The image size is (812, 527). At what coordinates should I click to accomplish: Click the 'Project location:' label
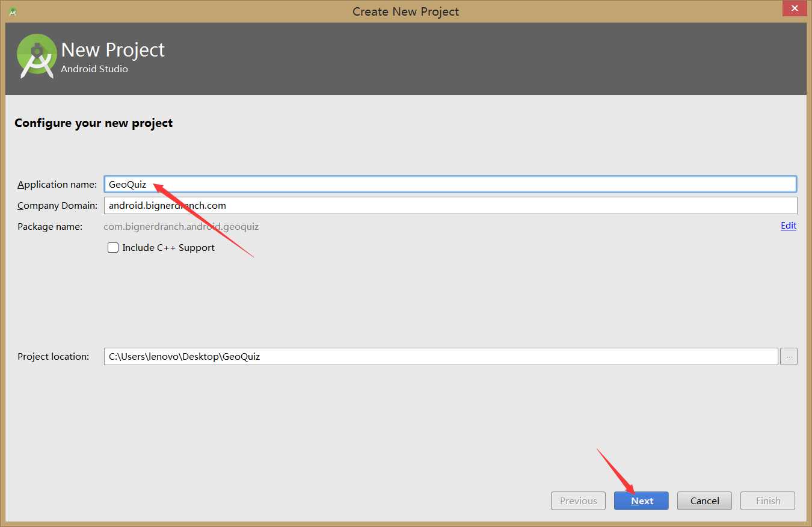(x=54, y=357)
